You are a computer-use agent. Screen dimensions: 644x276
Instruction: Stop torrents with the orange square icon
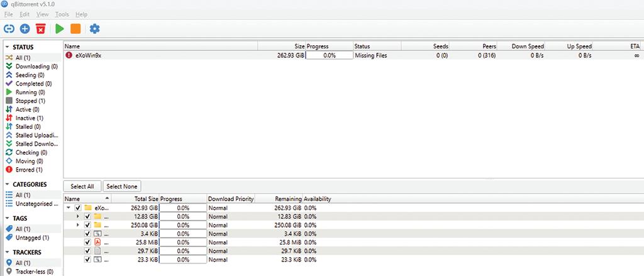click(x=75, y=29)
